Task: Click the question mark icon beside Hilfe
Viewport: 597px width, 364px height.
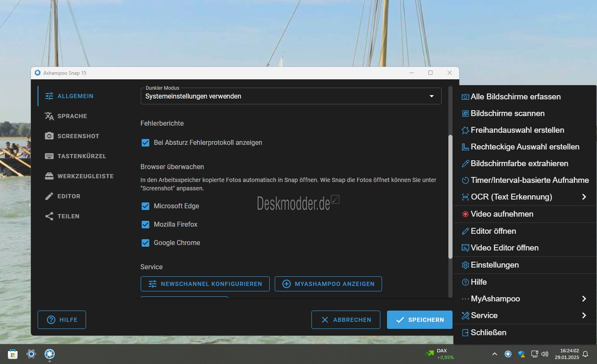Action: [465, 282]
